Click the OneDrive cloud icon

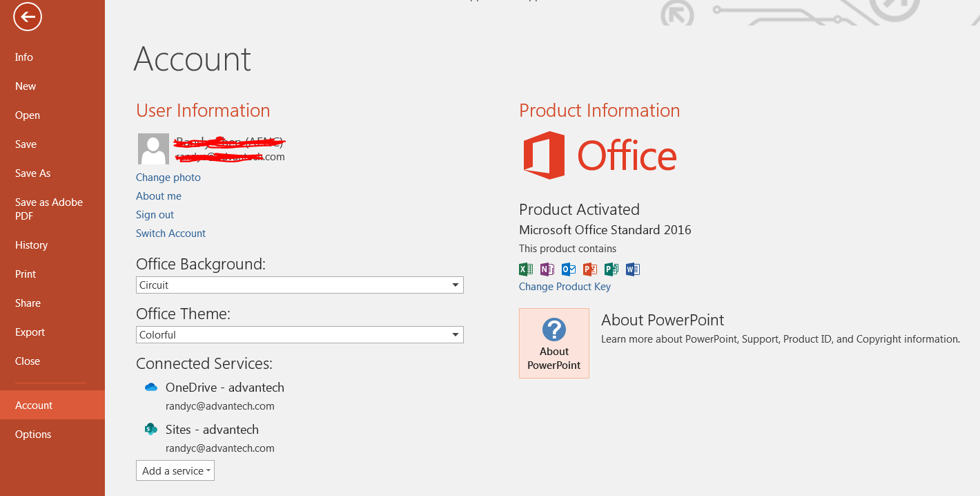(151, 388)
